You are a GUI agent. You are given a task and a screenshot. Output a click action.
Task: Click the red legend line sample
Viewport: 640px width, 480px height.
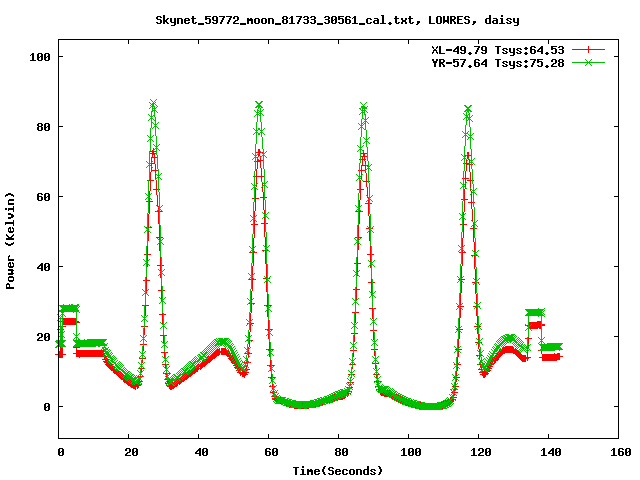pyautogui.click(x=588, y=50)
